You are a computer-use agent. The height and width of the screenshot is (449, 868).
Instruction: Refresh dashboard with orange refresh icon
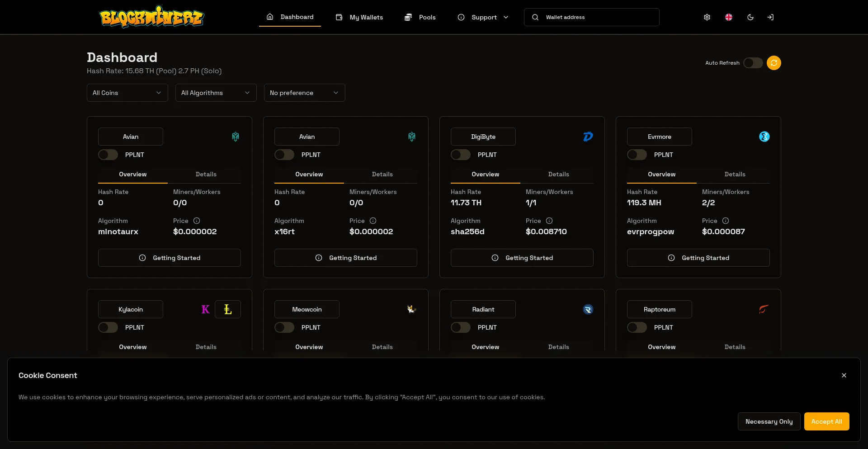pyautogui.click(x=774, y=63)
